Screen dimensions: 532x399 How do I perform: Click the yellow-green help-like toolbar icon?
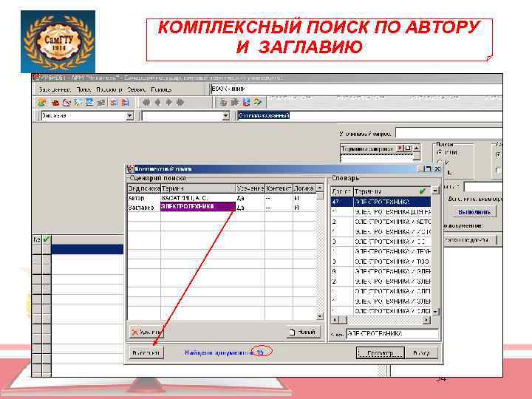coord(258,102)
